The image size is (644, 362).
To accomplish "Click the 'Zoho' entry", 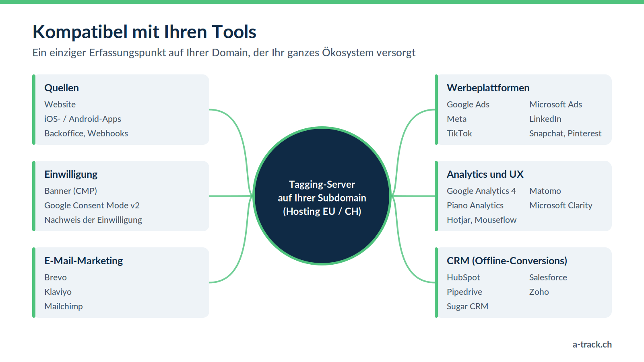I will [539, 292].
